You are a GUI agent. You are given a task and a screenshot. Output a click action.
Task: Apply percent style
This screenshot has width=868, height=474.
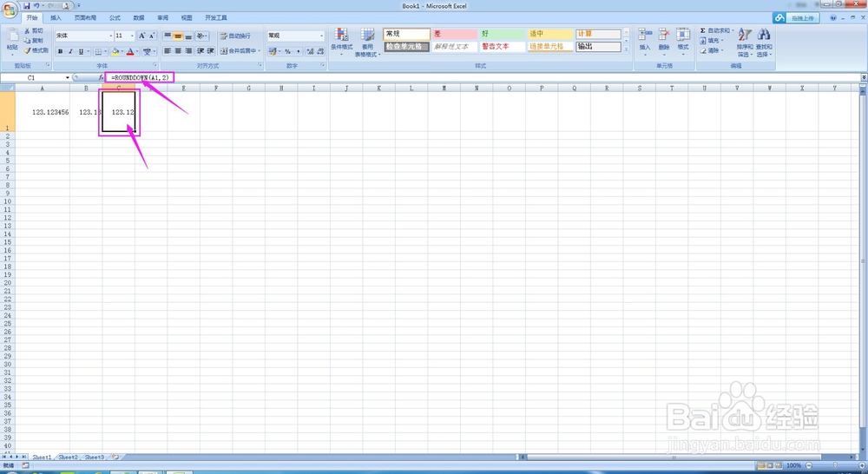click(287, 51)
